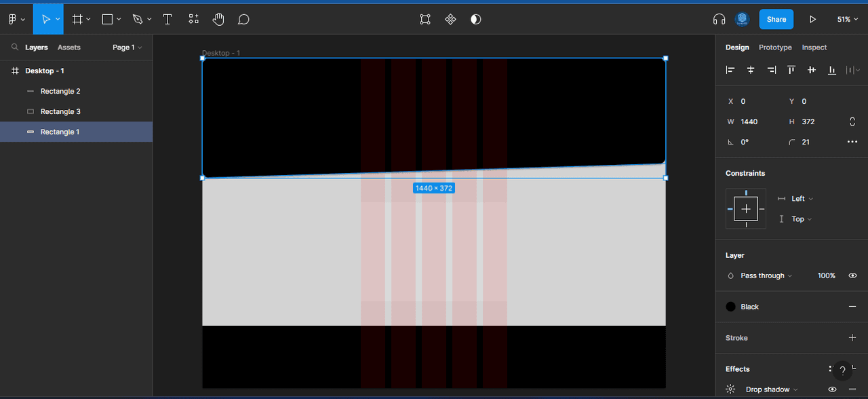This screenshot has height=399, width=868.
Task: Select the Rectangle 3 layer
Action: click(x=60, y=111)
